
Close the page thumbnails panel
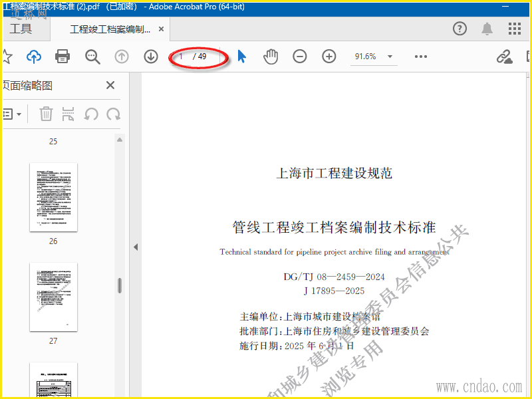click(110, 85)
